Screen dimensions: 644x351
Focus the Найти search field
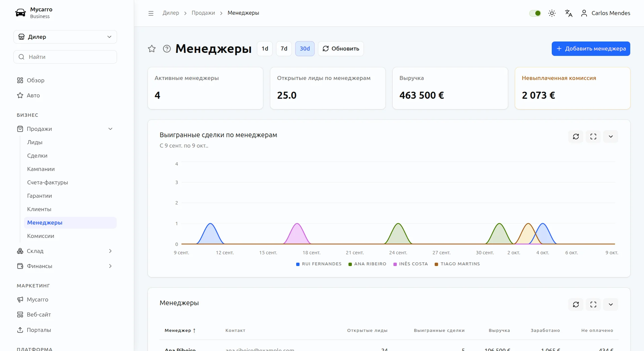[x=65, y=57]
